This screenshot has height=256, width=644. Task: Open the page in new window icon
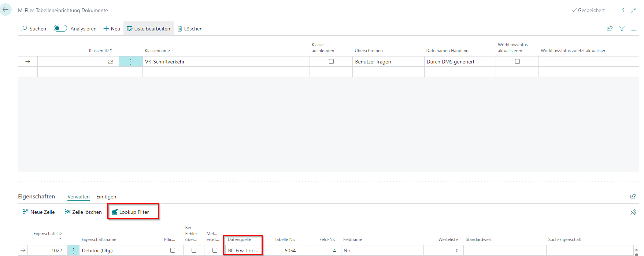click(x=621, y=10)
